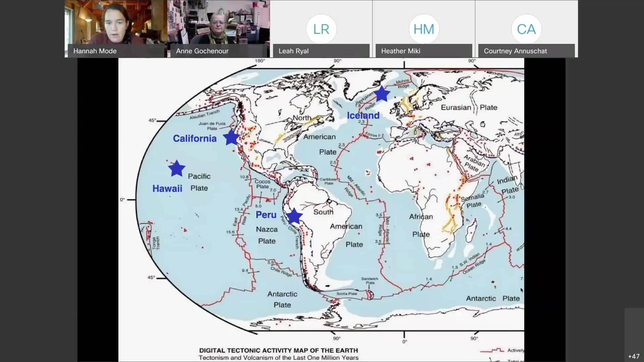Click the Cocos Plate label
The image size is (644, 362).
point(262,184)
